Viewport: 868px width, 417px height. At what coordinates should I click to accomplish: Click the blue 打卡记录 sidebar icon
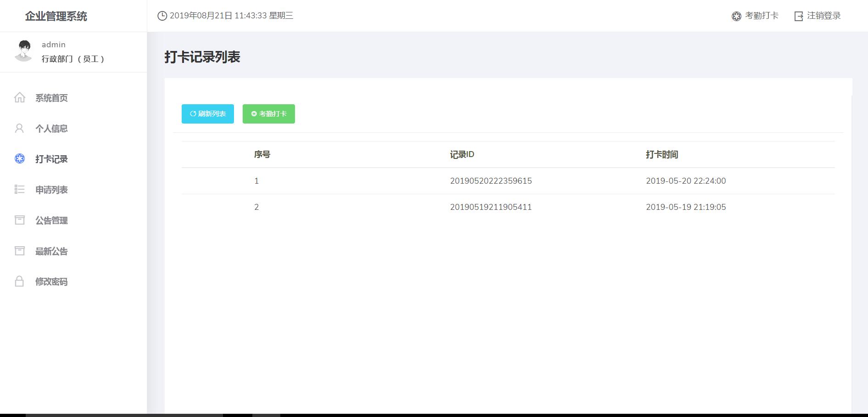[x=19, y=159]
